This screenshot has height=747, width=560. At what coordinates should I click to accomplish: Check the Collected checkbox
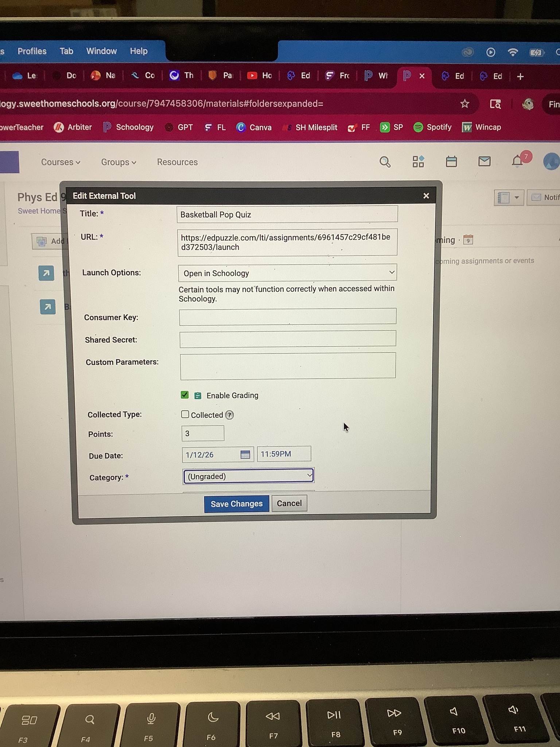(x=185, y=414)
